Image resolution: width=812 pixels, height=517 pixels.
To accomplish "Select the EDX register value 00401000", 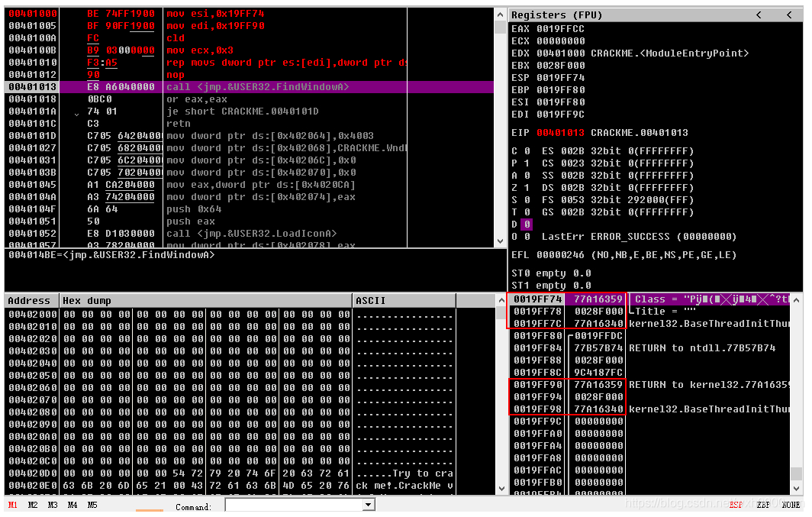I will tap(560, 53).
